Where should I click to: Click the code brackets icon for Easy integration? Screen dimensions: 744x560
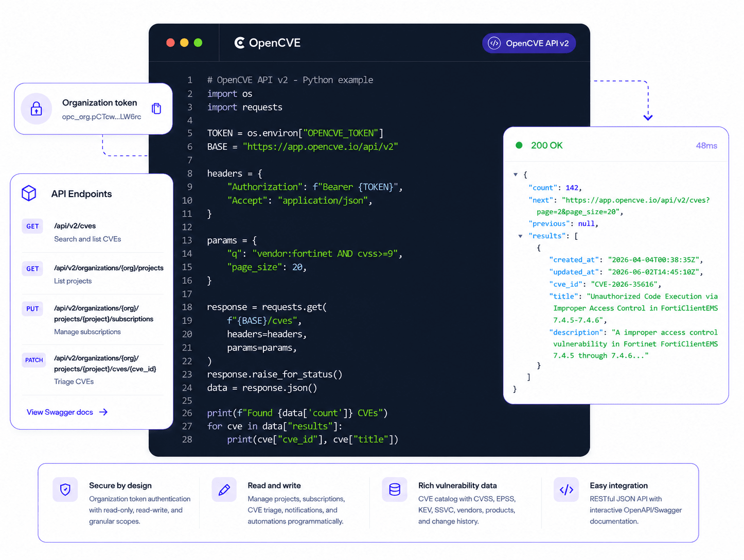[566, 489]
